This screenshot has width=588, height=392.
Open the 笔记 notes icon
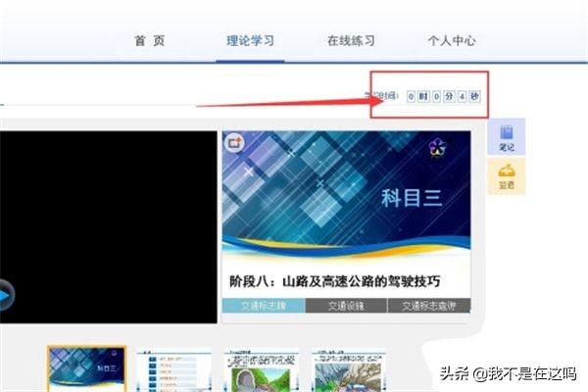pyautogui.click(x=507, y=137)
